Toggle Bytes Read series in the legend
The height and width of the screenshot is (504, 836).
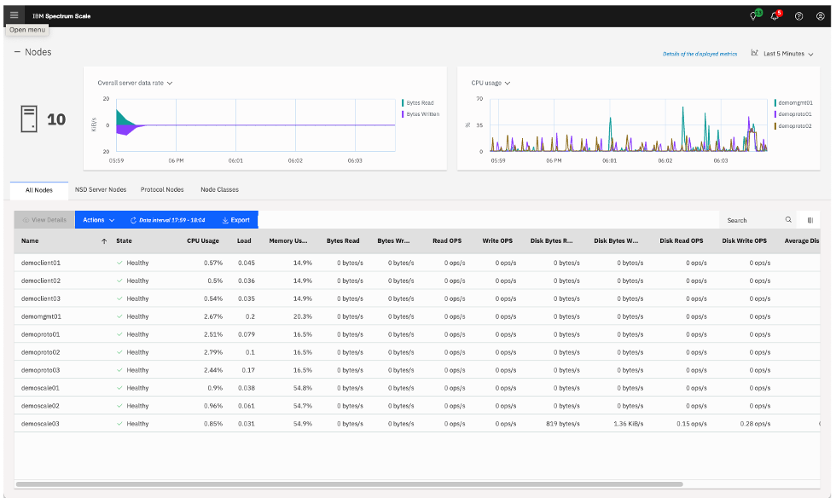(419, 102)
